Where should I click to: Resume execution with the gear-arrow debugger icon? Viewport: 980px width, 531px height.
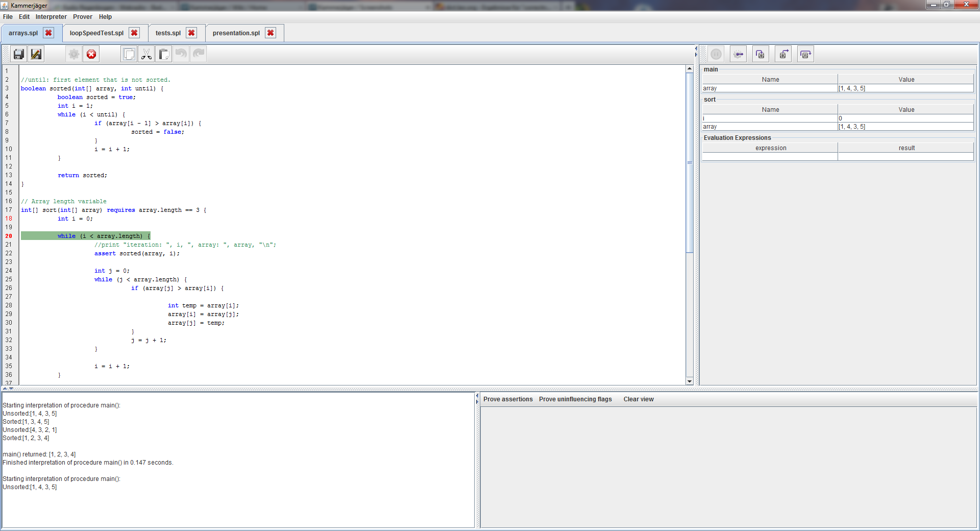(x=738, y=54)
